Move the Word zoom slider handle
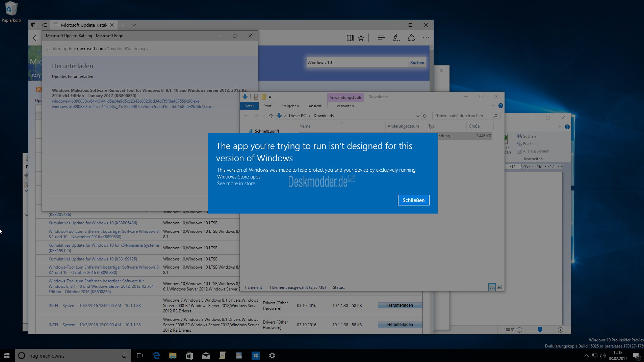The width and height of the screenshot is (644, 362). pos(540,330)
